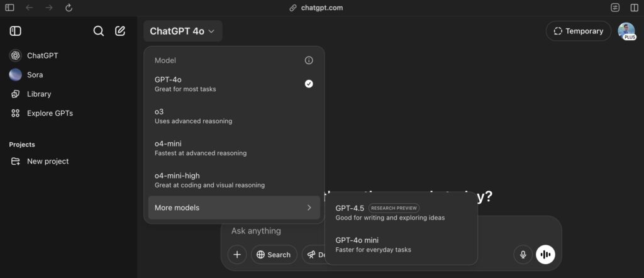644x278 pixels.
Task: Start a new chat with pencil icon
Action: click(x=120, y=31)
